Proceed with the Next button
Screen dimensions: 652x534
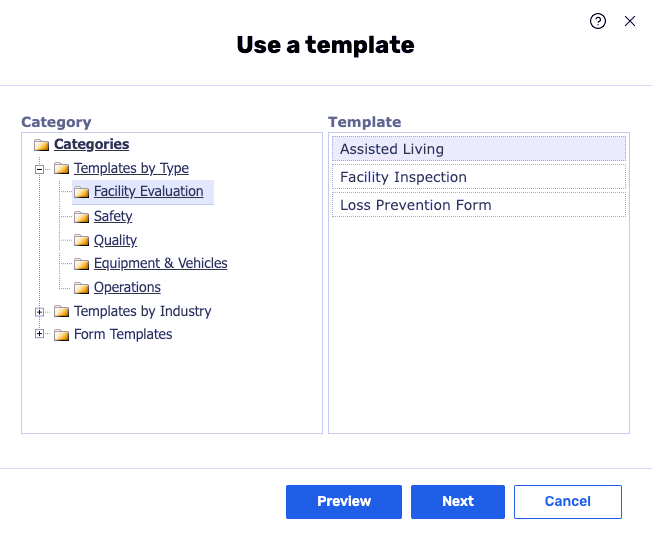[x=458, y=501]
